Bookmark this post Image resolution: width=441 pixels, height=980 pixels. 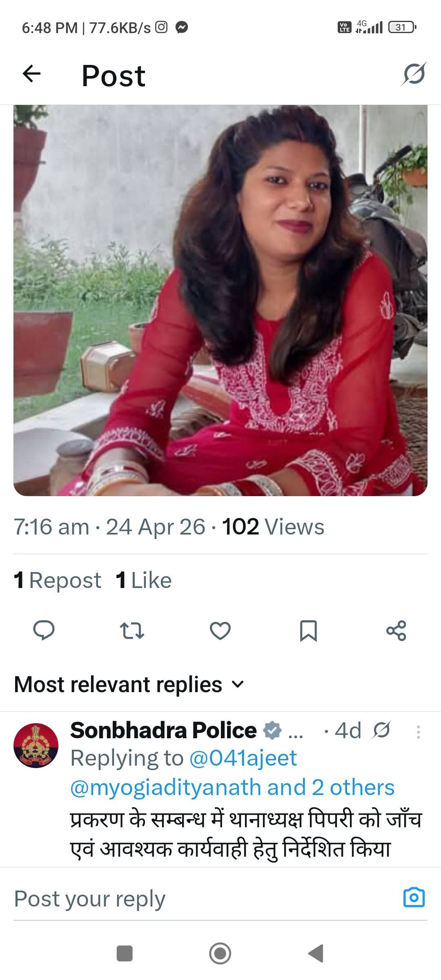coord(308,630)
